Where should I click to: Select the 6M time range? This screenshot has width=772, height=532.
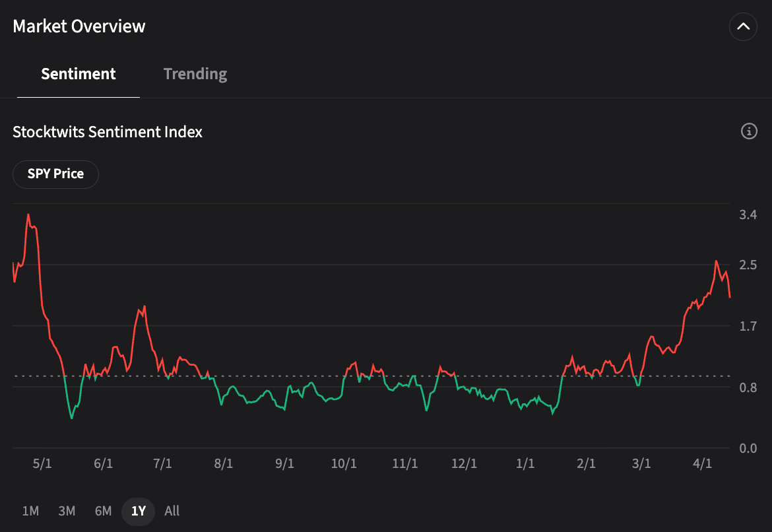[x=104, y=511]
